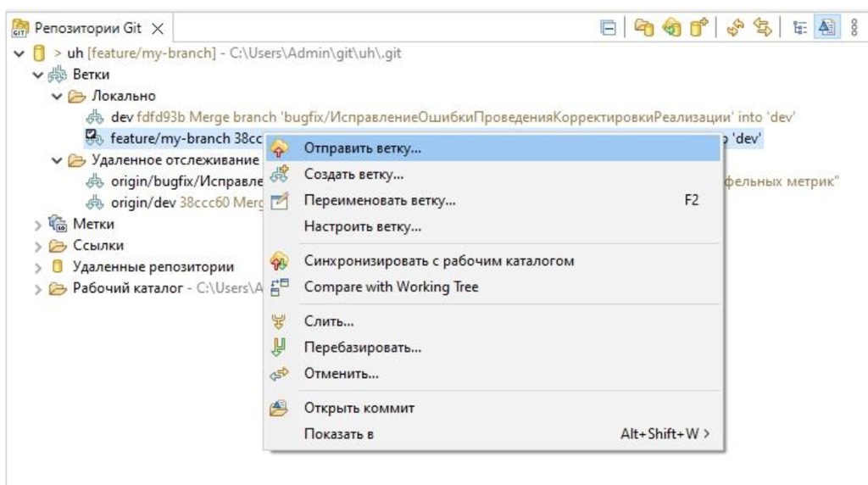
Task: Close the Репозитории Git tab
Action: point(157,28)
